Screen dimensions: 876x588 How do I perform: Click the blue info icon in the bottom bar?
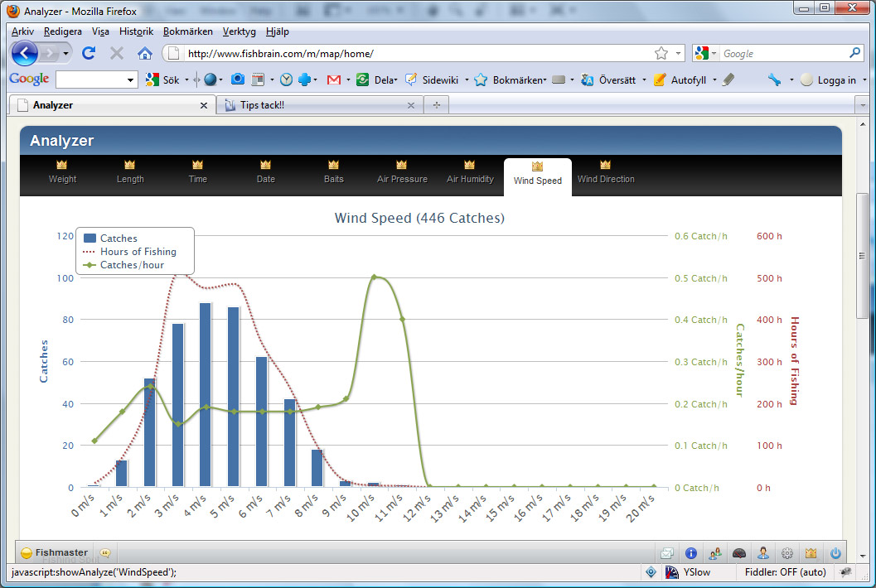point(690,553)
